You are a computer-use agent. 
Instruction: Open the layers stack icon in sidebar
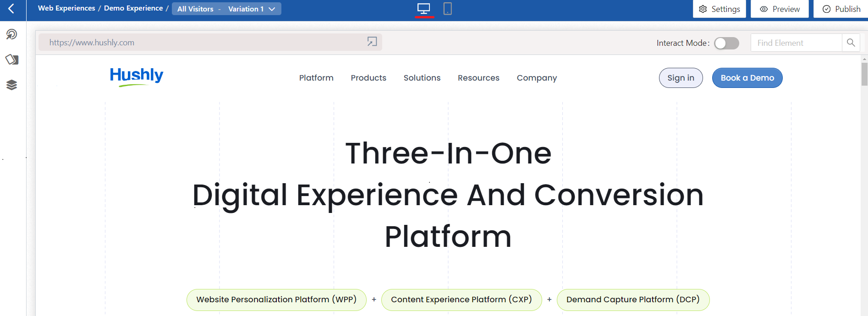12,85
